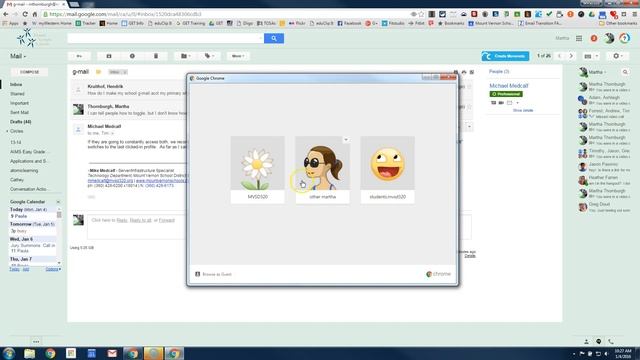Image resolution: width=640 pixels, height=360 pixels.
Task: Open the Kruithof, Hendrik message
Action: 129,90
